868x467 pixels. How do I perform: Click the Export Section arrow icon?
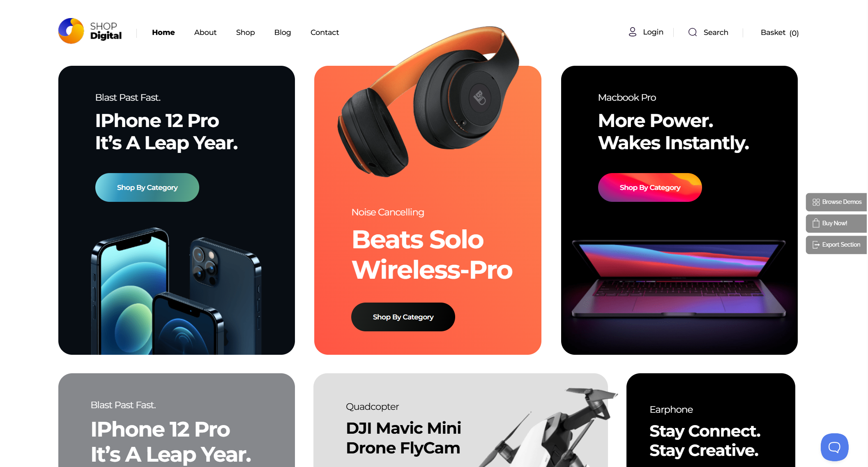tap(816, 245)
